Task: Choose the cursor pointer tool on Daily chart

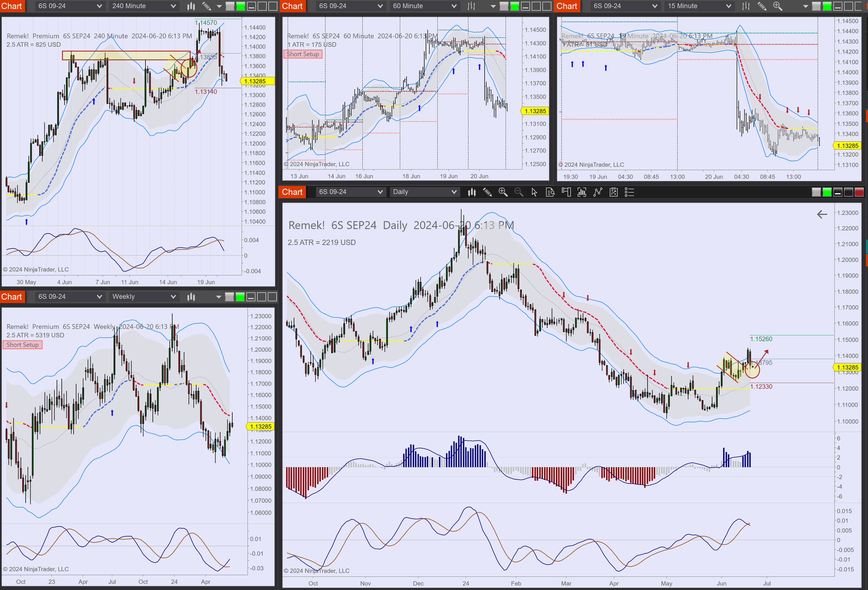Action: coord(534,192)
